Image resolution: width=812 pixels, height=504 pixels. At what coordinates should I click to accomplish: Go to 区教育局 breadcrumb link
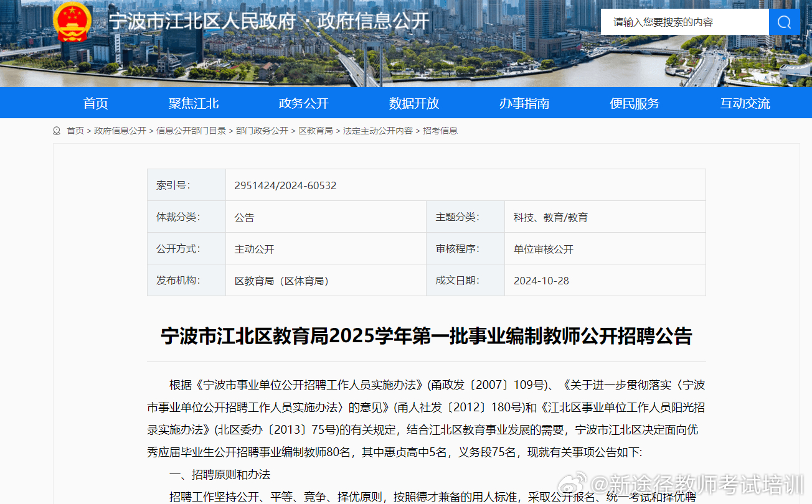pyautogui.click(x=316, y=131)
